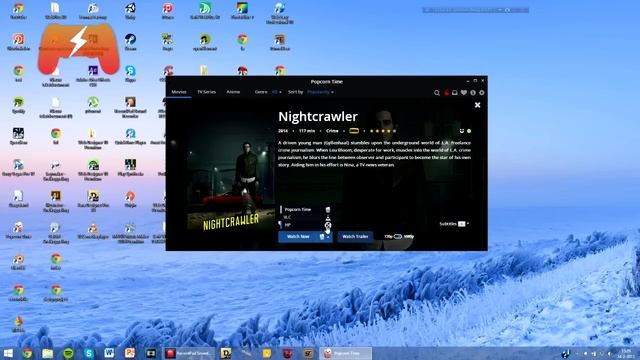
Task: Click the Watch Trailer button
Action: (x=355, y=237)
